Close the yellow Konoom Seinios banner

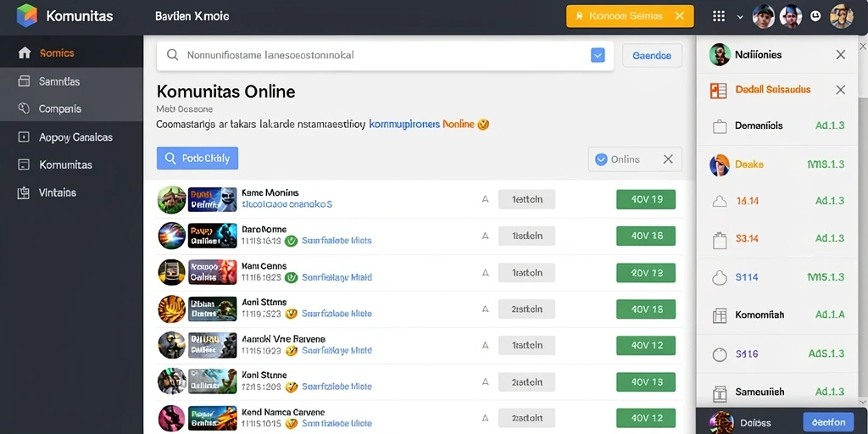point(680,16)
